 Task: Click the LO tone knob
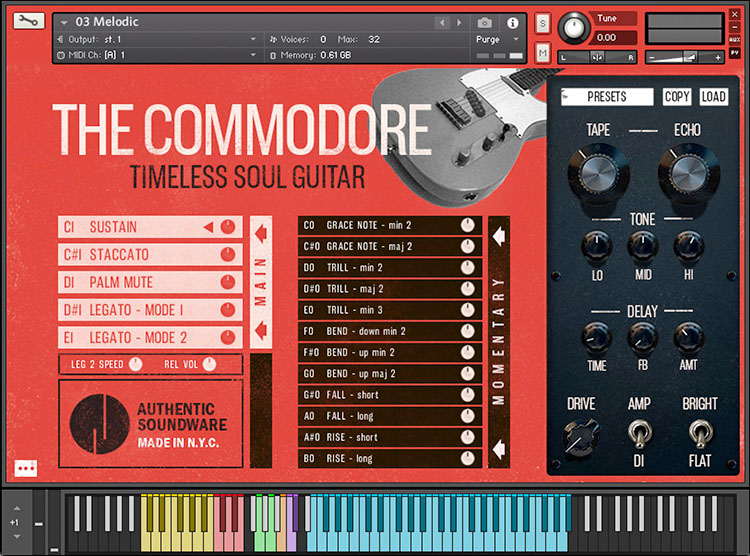596,246
